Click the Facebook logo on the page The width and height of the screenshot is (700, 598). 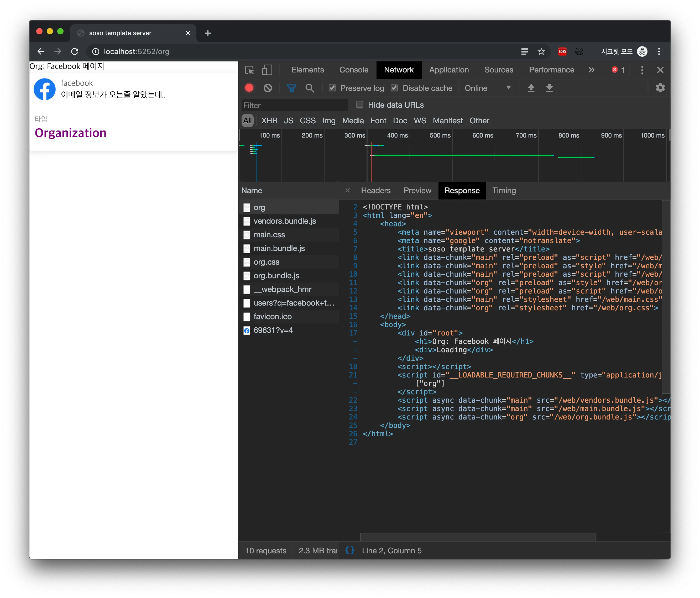pyautogui.click(x=45, y=89)
